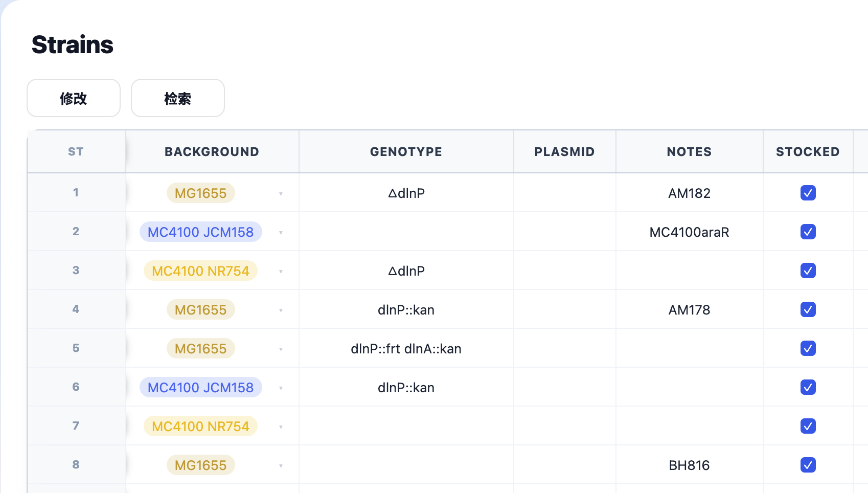Select the MC4100araR notes cell
Image resolution: width=868 pixels, height=493 pixels.
(x=690, y=232)
